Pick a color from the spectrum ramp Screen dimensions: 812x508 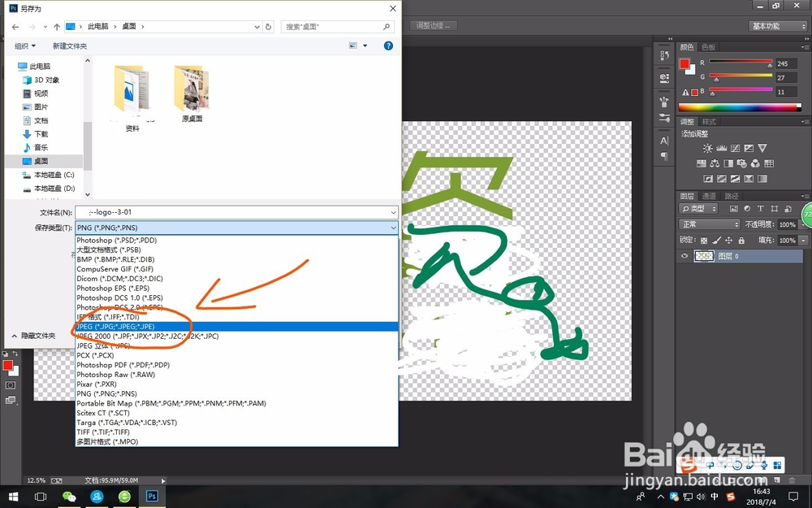(740, 108)
